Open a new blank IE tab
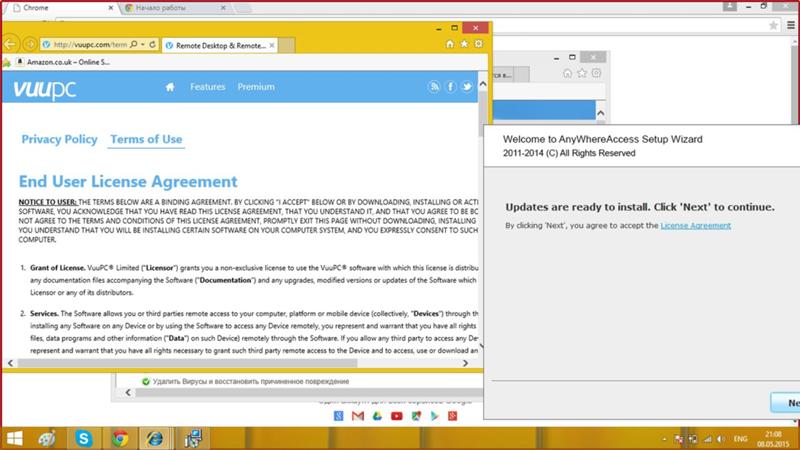Image resolution: width=800 pixels, height=450 pixels. pyautogui.click(x=286, y=45)
